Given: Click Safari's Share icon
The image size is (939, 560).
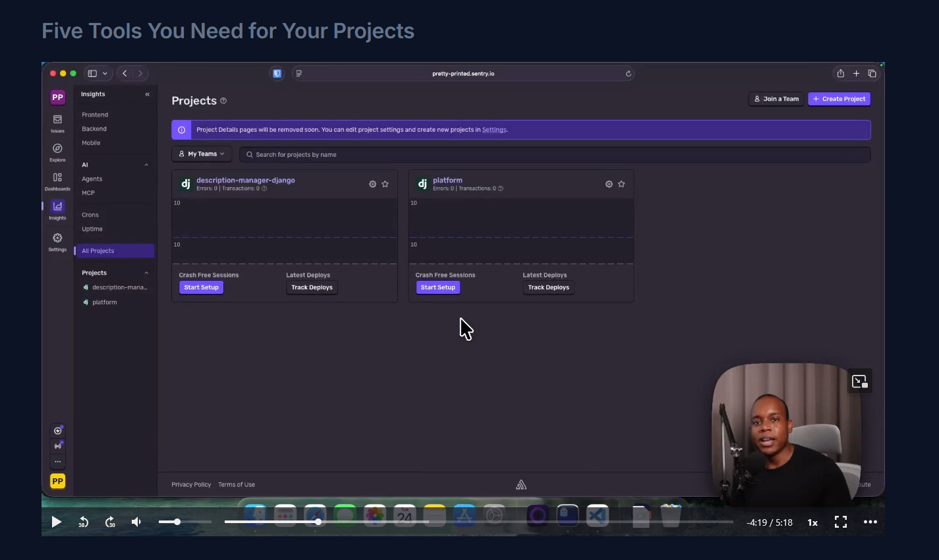Looking at the screenshot, I should [840, 73].
